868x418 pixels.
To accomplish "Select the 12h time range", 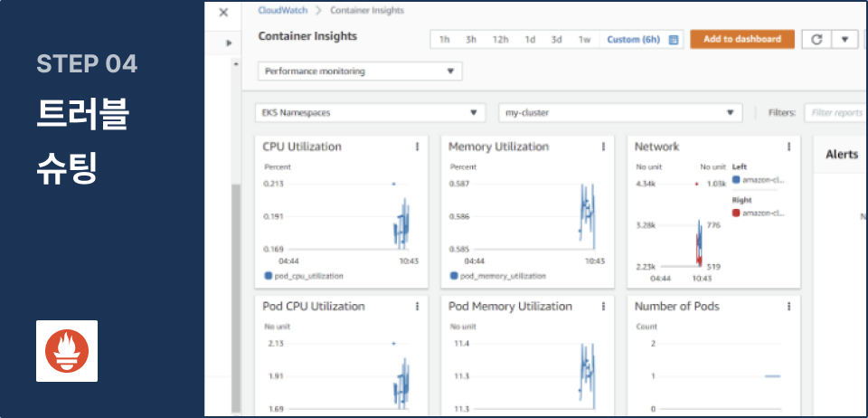I will pos(500,39).
